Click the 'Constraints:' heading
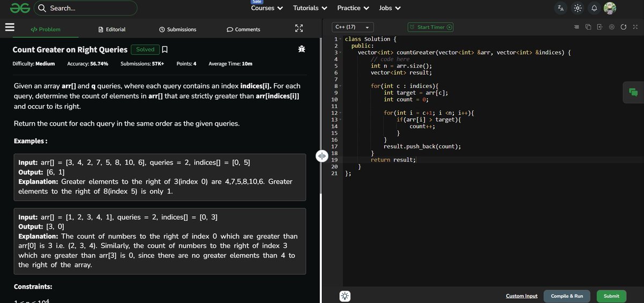Screen dimensions: 644x303 33,286
